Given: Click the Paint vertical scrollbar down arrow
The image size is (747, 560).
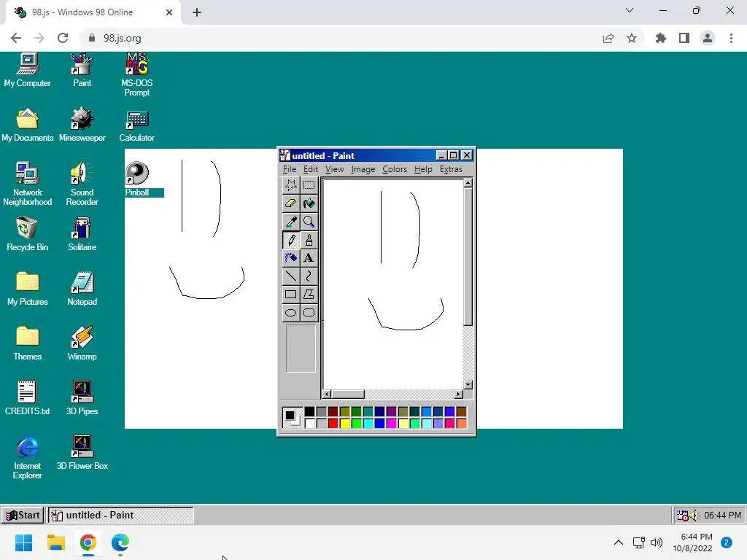Looking at the screenshot, I should point(468,385).
